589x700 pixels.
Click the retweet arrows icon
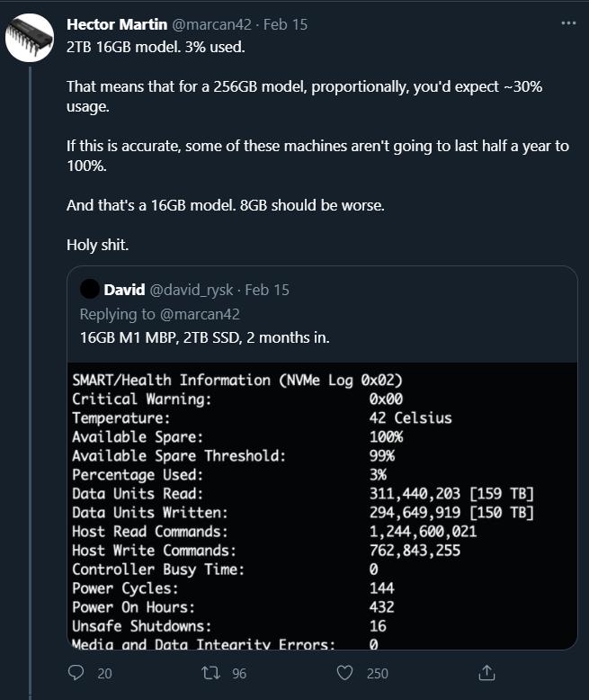(x=210, y=672)
